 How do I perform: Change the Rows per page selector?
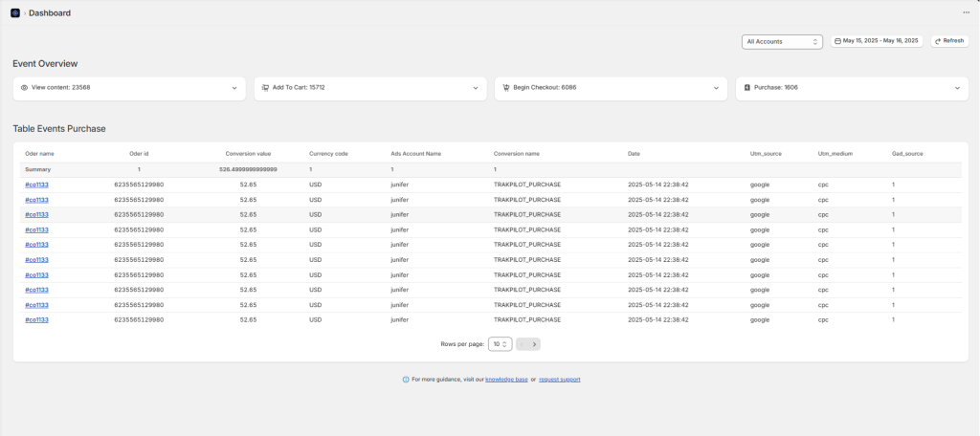500,344
